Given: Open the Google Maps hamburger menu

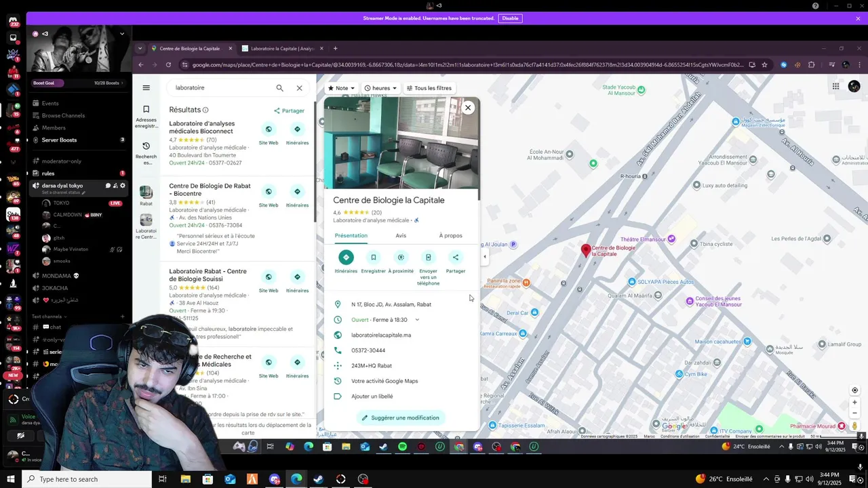Looking at the screenshot, I should (x=146, y=87).
